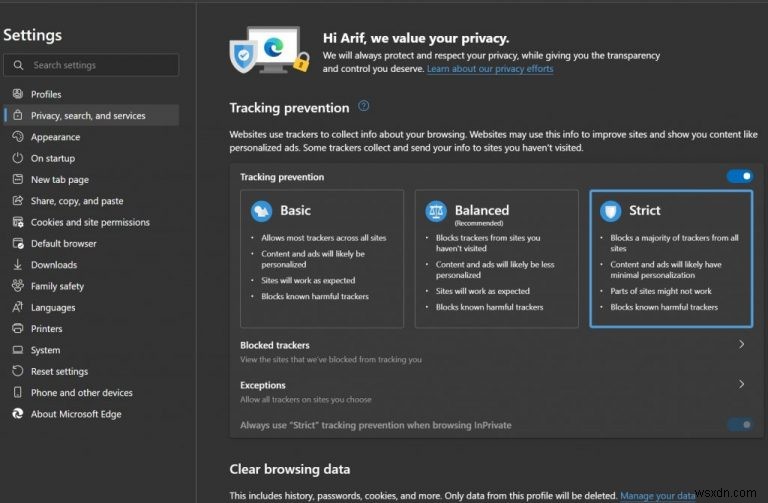Click the On startup power icon
The width and height of the screenshot is (768, 503).
pyautogui.click(x=18, y=158)
